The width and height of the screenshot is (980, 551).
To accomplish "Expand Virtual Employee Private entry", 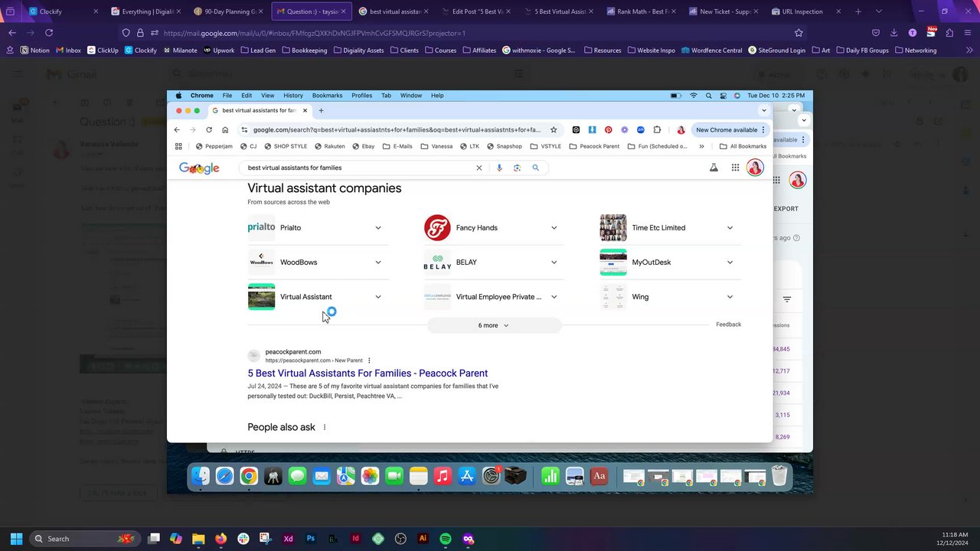I will pyautogui.click(x=554, y=297).
